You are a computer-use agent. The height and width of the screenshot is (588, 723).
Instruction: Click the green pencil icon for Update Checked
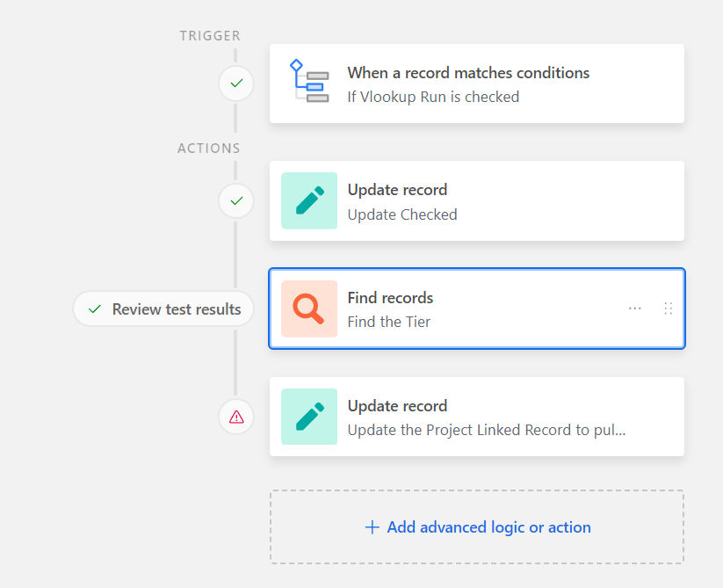coord(309,200)
